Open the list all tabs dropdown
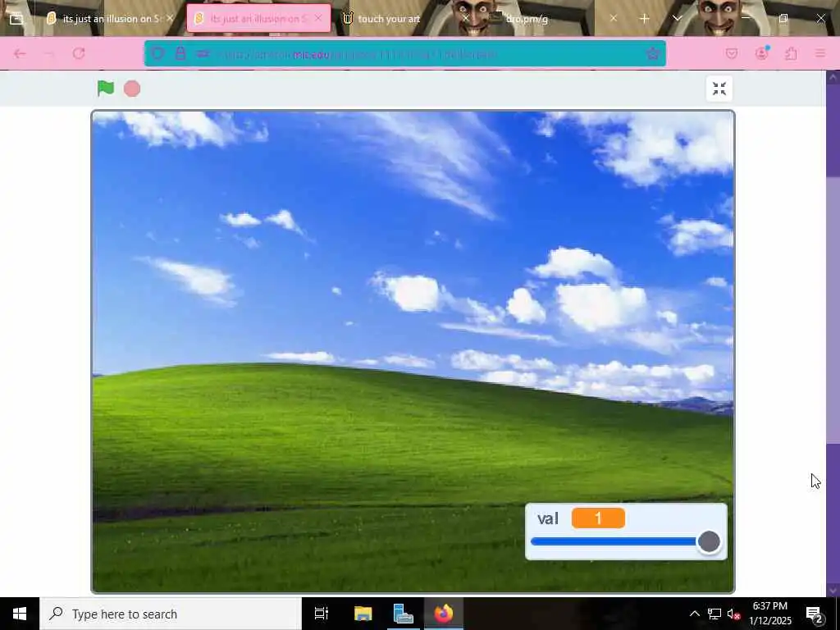 (677, 19)
